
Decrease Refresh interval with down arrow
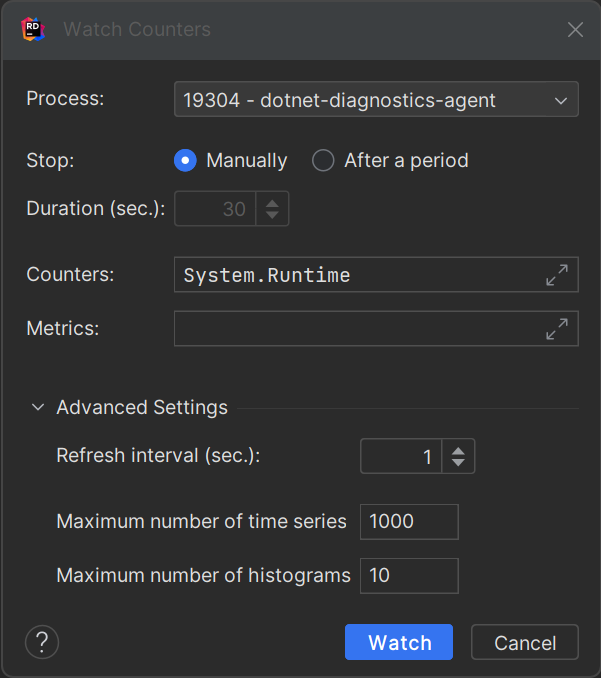458,462
